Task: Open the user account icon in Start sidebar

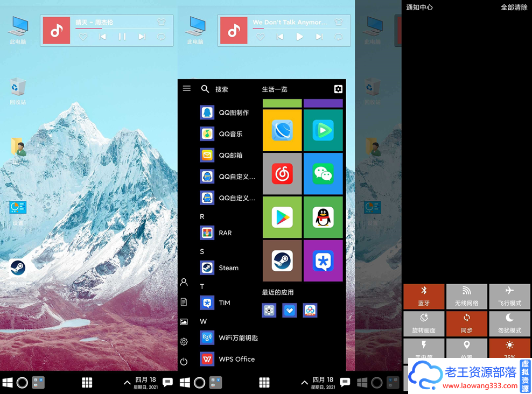Action: point(184,282)
